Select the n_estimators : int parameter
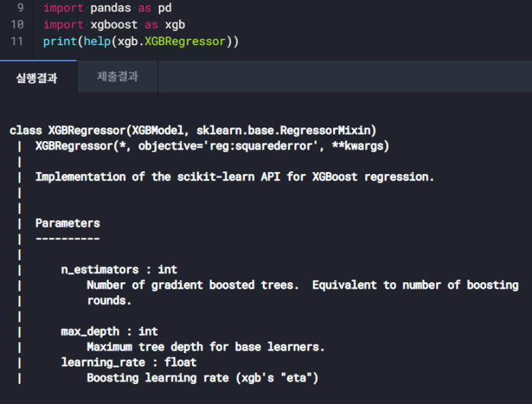The image size is (532, 404). [x=119, y=269]
